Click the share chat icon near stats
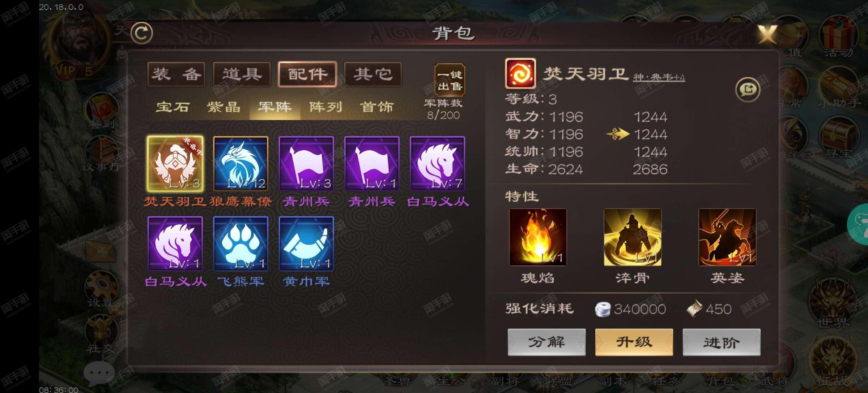This screenshot has height=393, width=868. [748, 89]
